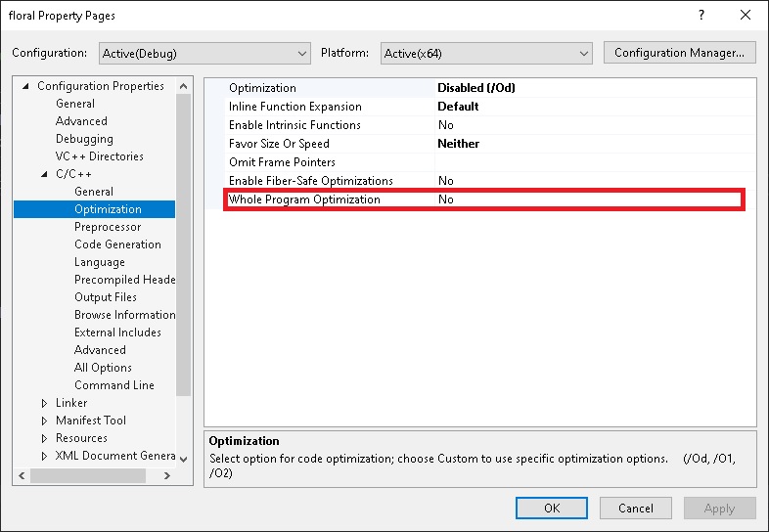Open the Language page
769x532 pixels.
tap(100, 262)
